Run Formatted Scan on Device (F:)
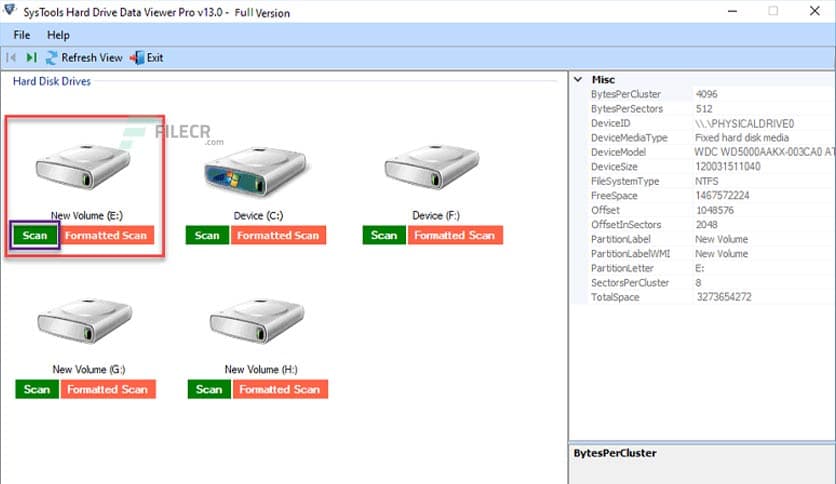Image resolution: width=836 pixels, height=484 pixels. point(455,235)
